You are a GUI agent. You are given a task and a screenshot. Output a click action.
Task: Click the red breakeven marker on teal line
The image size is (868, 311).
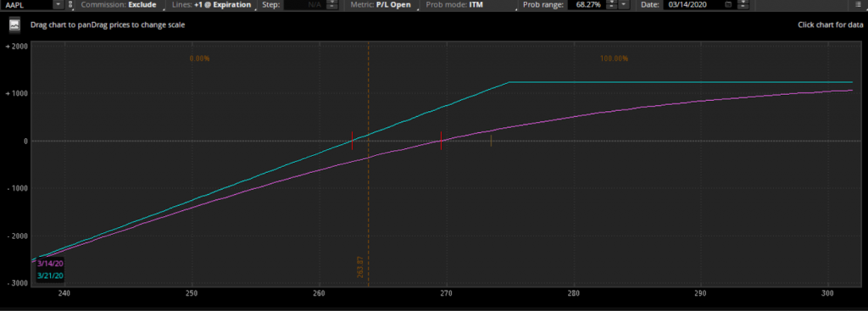tap(352, 141)
